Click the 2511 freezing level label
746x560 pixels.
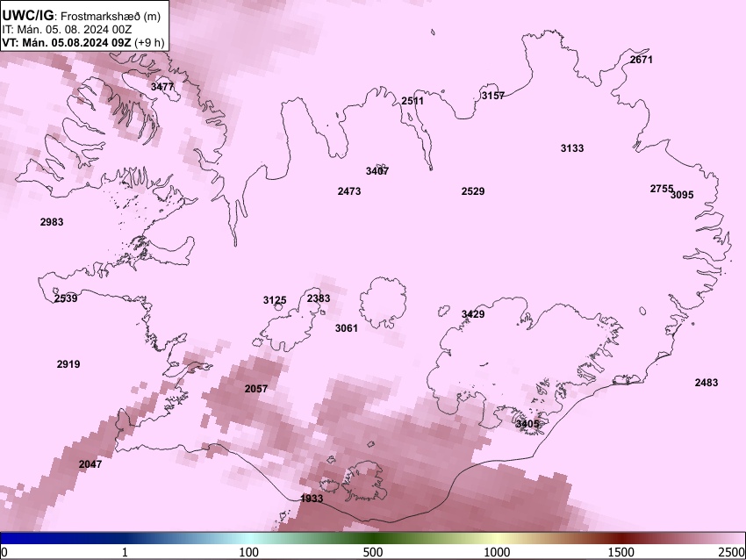click(x=412, y=101)
